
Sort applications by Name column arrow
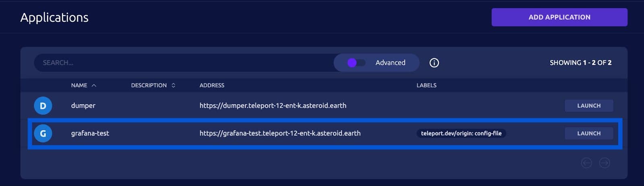[x=94, y=86]
